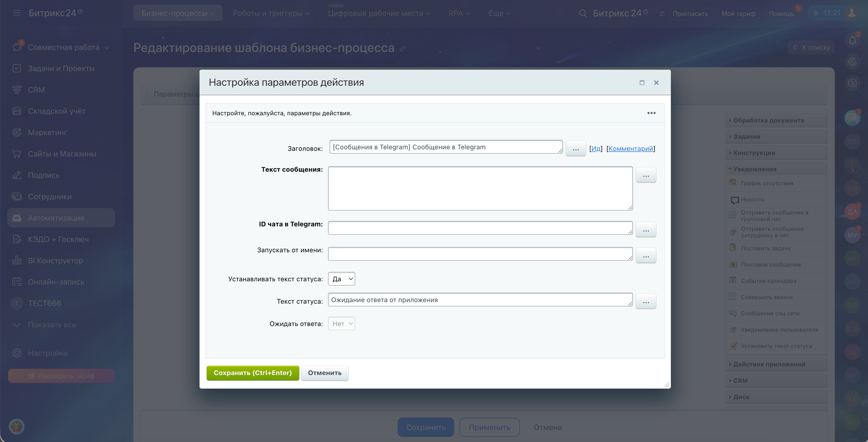Open the Маркетинг sidebar item

coord(48,133)
